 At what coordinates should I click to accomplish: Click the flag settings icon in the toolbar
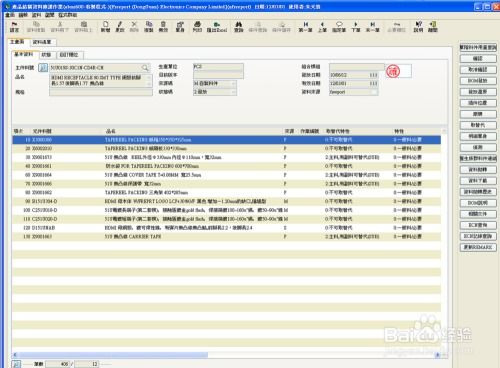point(14,27)
